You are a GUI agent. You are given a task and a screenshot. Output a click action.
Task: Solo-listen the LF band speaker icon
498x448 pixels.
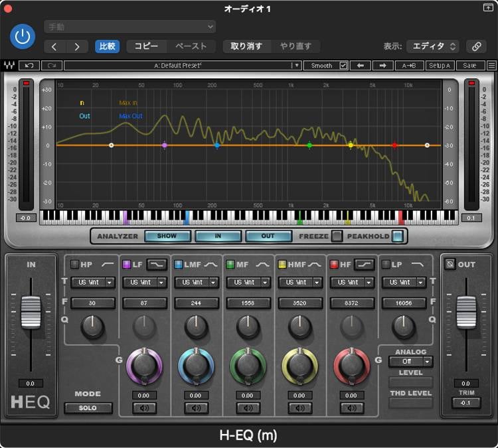144,408
